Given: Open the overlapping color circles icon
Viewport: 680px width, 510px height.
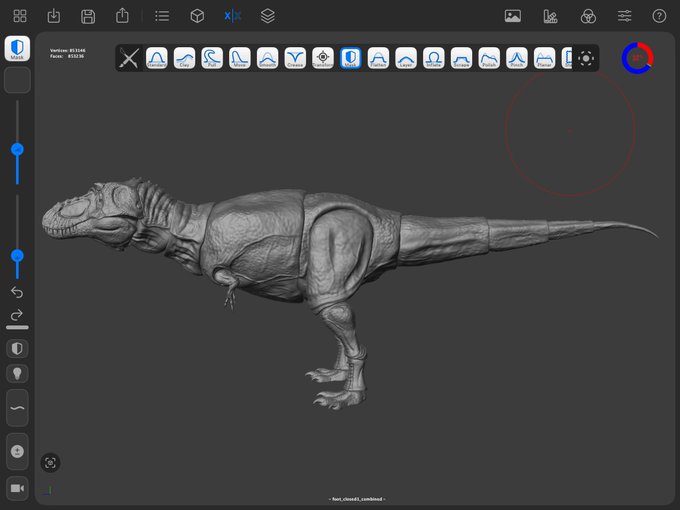Looking at the screenshot, I should coord(588,16).
